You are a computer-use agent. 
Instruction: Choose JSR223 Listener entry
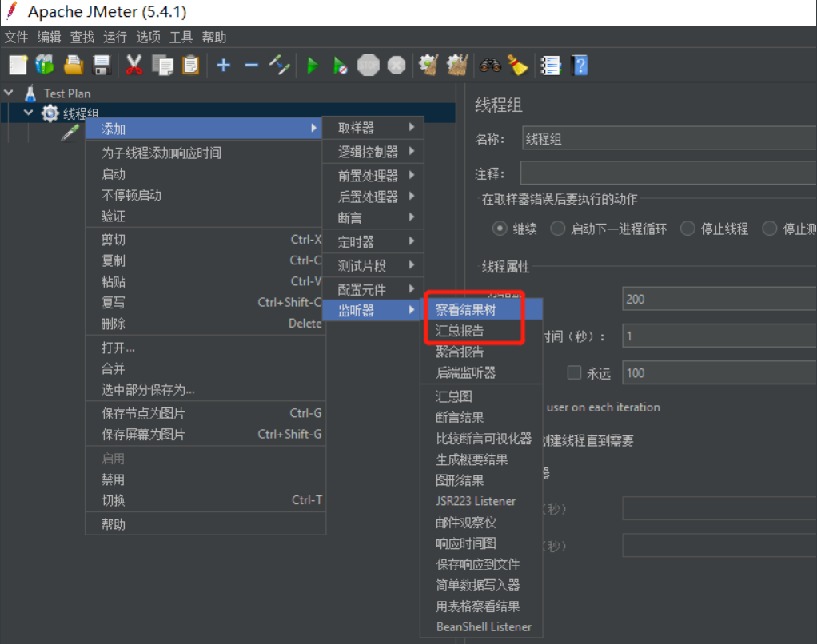pyautogui.click(x=481, y=501)
